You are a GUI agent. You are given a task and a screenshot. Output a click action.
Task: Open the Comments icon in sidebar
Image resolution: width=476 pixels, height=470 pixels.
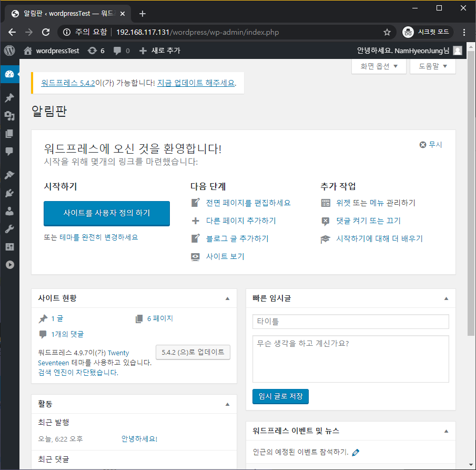point(9,151)
